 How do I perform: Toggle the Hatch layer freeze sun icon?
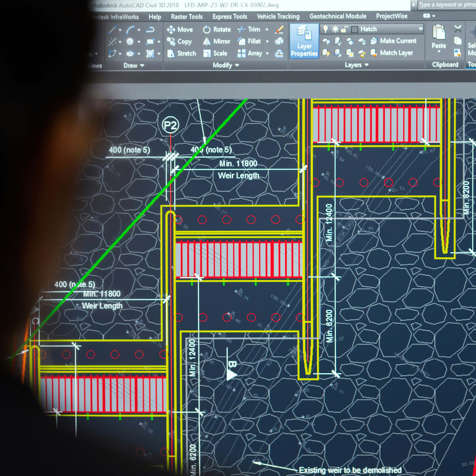[335, 29]
